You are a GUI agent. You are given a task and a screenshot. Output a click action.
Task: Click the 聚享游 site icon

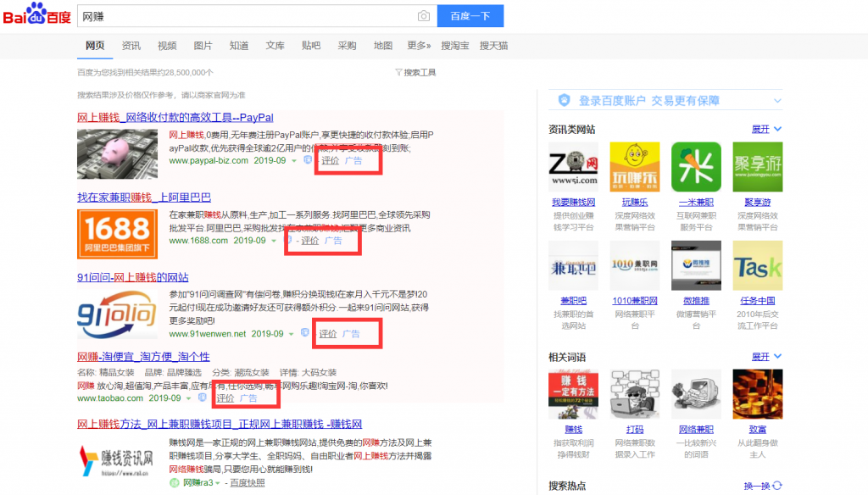(758, 167)
